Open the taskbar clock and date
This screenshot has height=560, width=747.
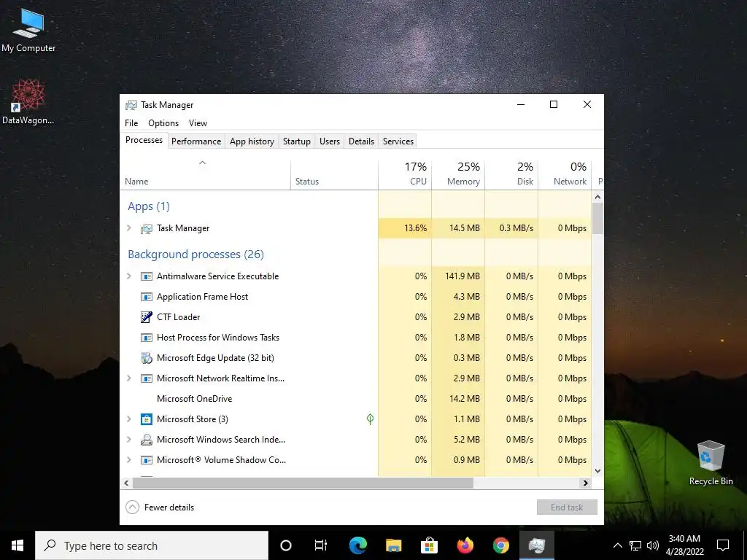tap(684, 545)
